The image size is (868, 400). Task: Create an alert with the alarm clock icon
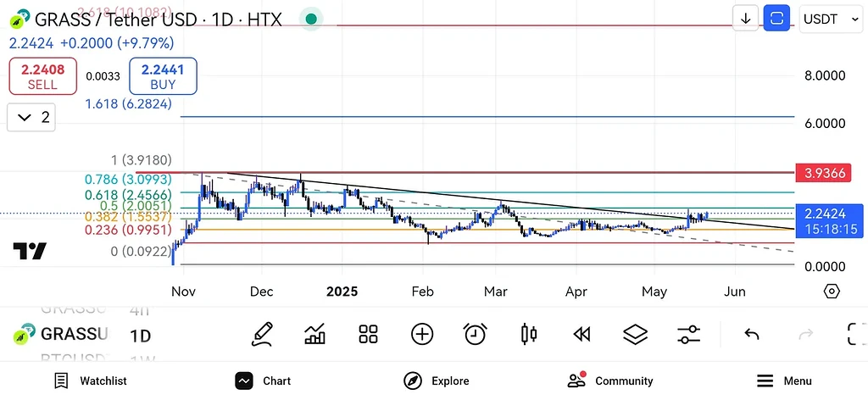tap(475, 334)
